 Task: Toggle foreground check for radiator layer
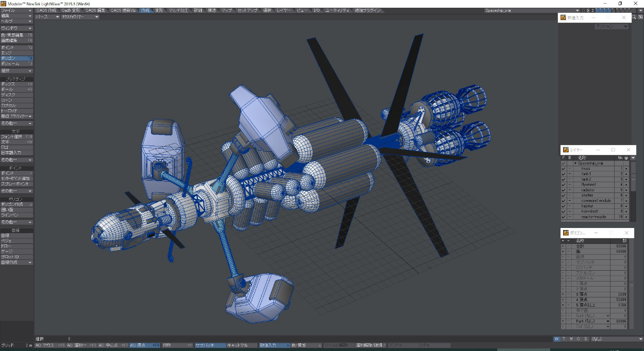pyautogui.click(x=564, y=190)
